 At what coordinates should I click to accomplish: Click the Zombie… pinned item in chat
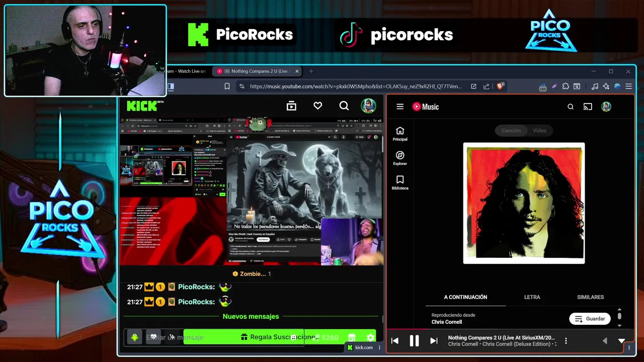[x=252, y=274]
